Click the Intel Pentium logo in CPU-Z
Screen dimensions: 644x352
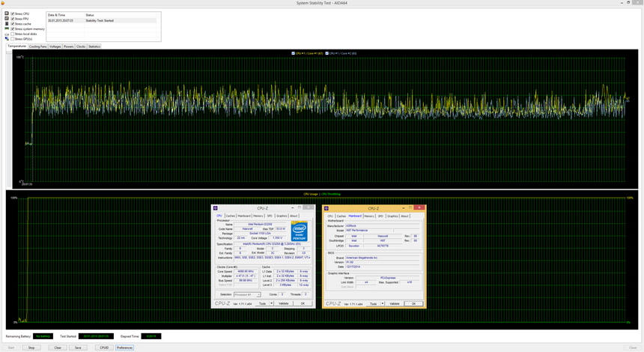(300, 231)
